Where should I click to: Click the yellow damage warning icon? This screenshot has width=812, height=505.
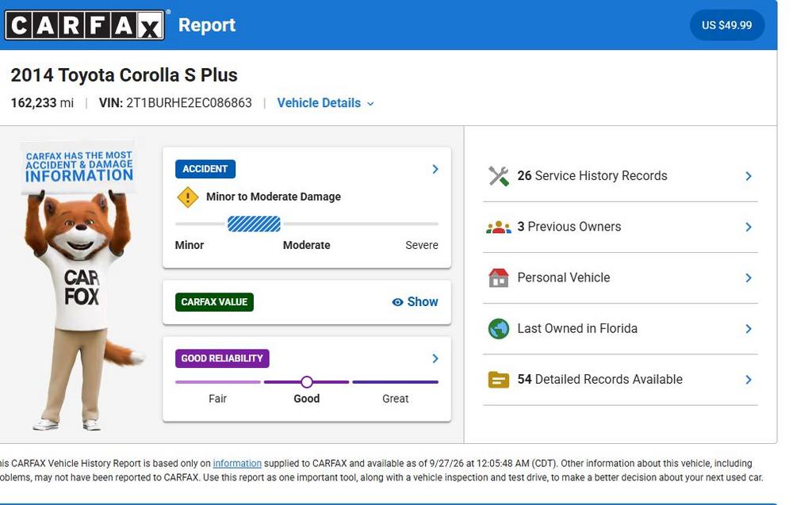pos(187,197)
